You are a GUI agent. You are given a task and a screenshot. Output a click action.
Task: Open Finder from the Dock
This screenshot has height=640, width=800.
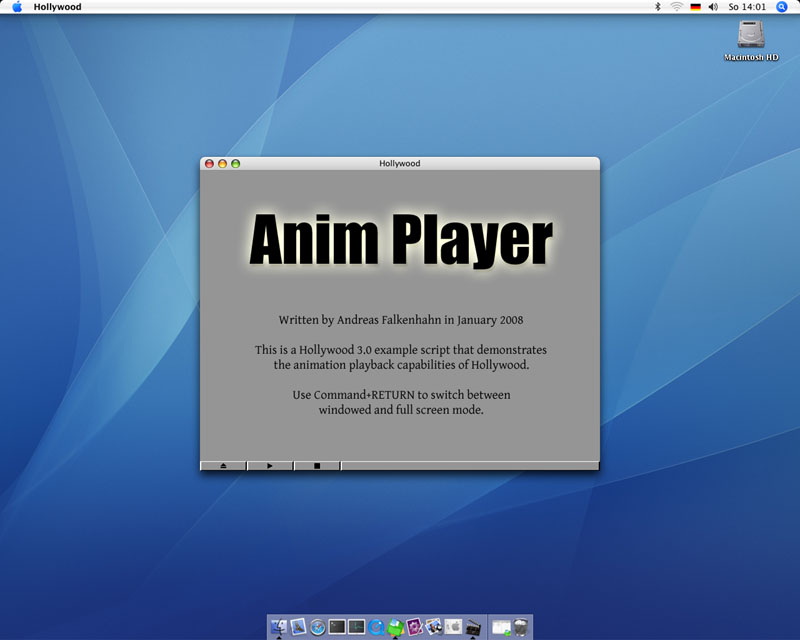coord(279,627)
